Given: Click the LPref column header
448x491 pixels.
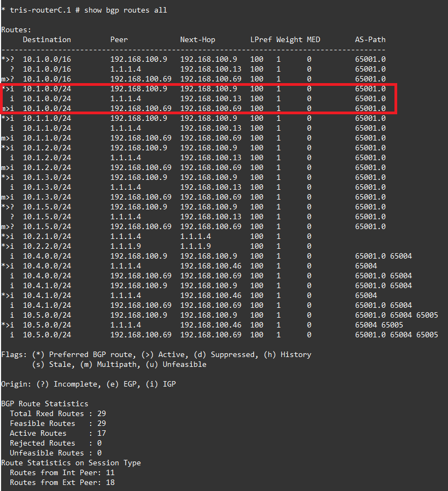Looking at the screenshot, I should pyautogui.click(x=261, y=39).
